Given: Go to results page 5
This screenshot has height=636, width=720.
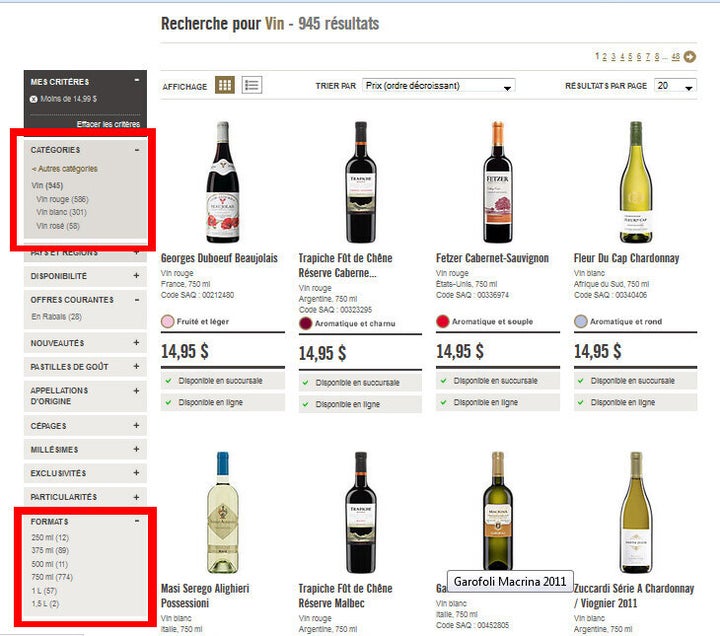Looking at the screenshot, I should tap(630, 56).
